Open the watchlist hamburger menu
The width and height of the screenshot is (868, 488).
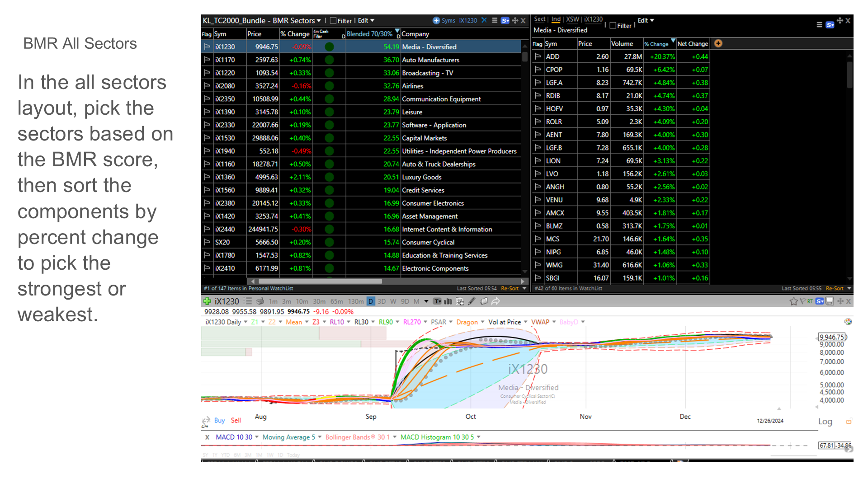point(495,20)
